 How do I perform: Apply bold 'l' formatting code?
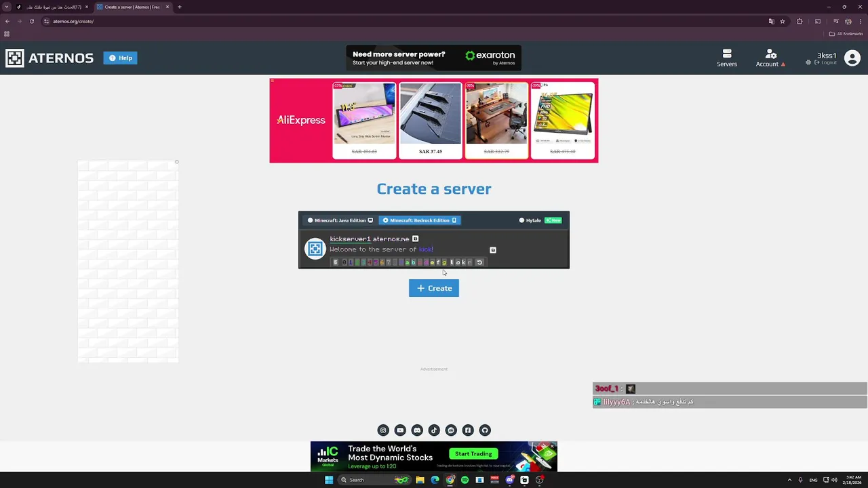(x=452, y=262)
